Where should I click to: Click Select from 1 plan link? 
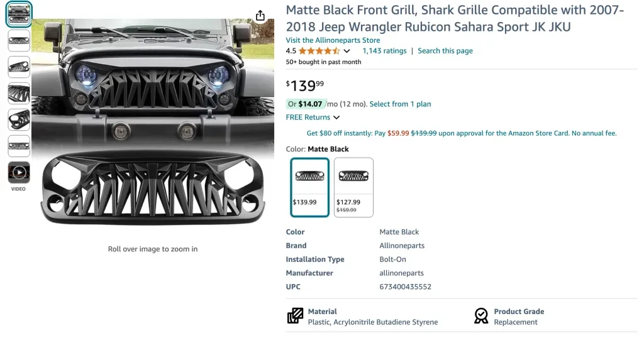click(x=400, y=104)
